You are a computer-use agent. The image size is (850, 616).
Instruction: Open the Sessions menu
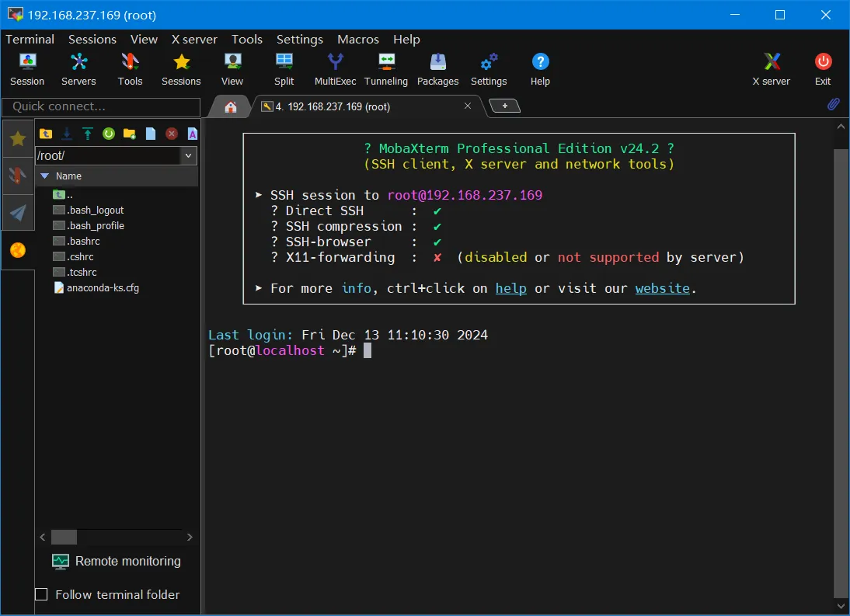[92, 39]
